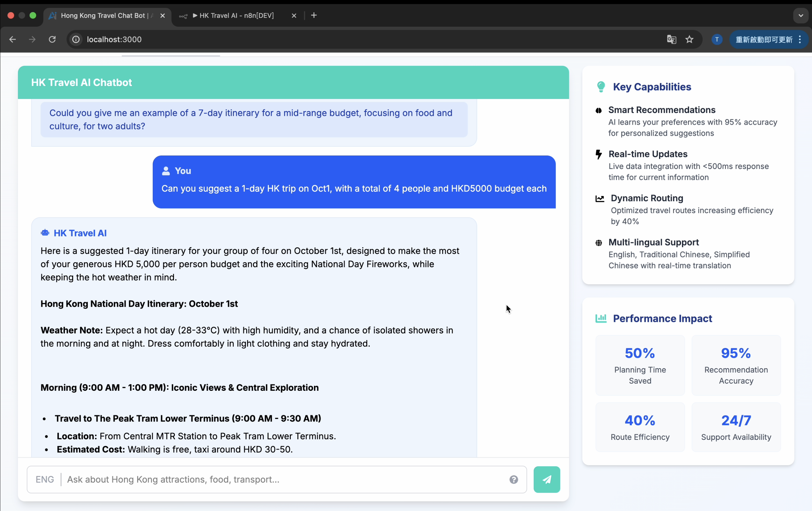
Task: Click the green send message button
Action: pos(546,479)
